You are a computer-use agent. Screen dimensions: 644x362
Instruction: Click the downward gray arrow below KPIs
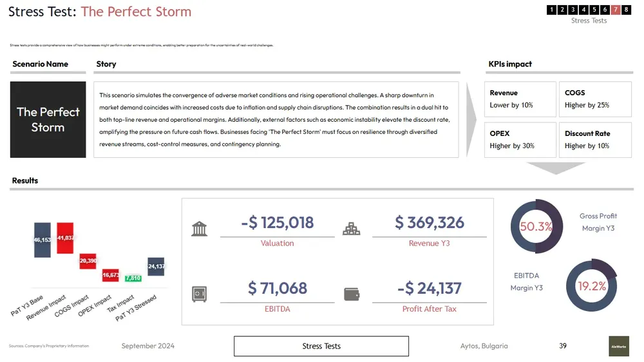tap(555, 168)
